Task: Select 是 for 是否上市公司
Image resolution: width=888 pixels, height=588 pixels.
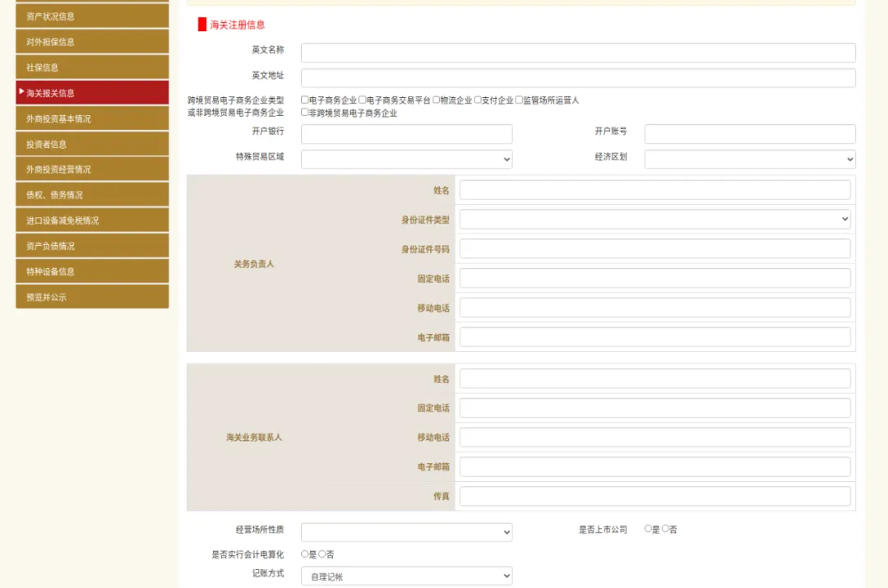Action: pos(649,529)
